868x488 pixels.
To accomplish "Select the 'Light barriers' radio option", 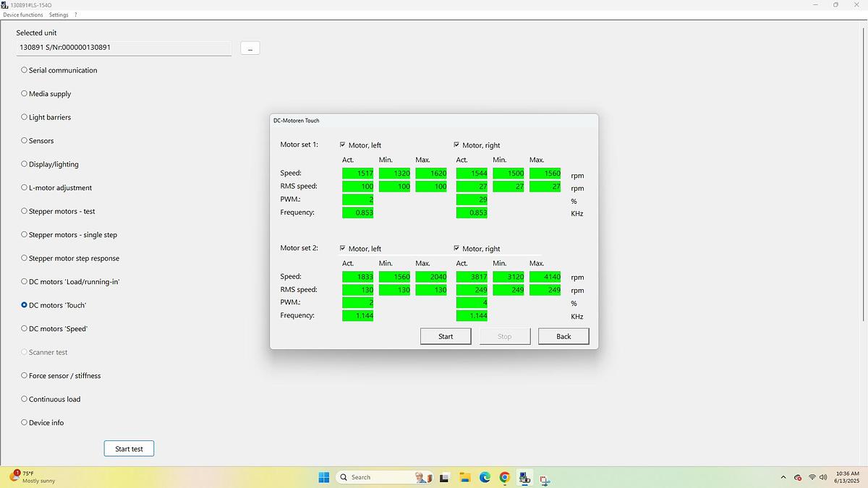I will click(x=24, y=117).
